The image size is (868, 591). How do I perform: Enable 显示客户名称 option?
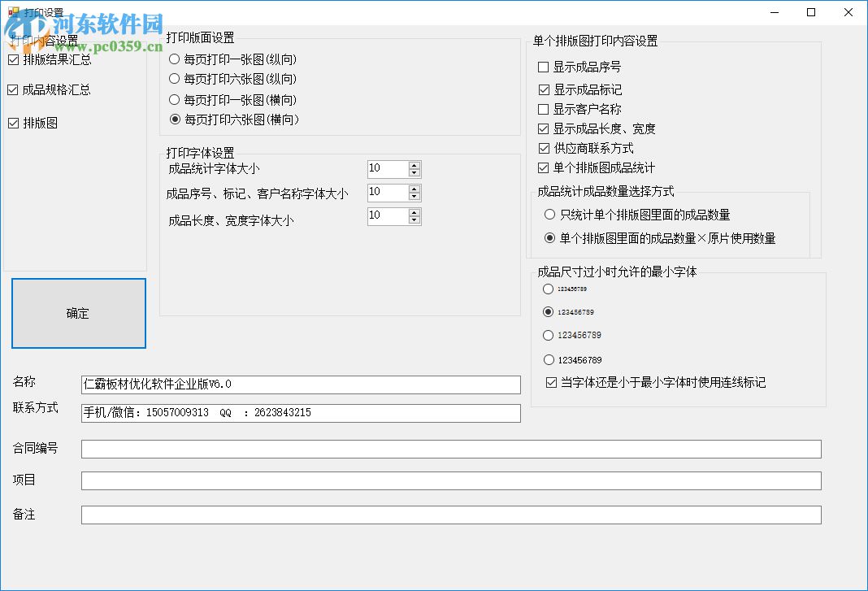(x=542, y=108)
